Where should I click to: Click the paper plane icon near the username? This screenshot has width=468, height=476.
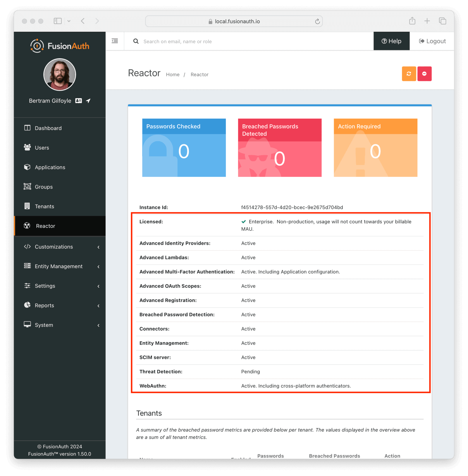(x=88, y=101)
